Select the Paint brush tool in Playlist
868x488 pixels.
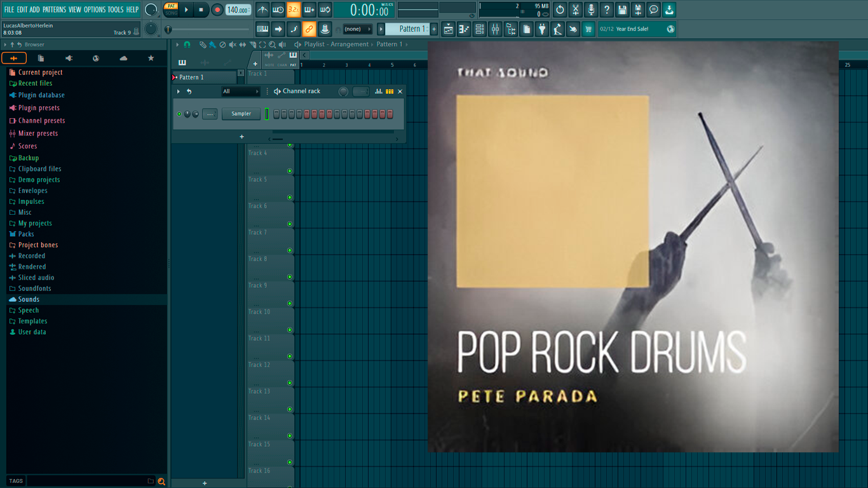coord(212,44)
